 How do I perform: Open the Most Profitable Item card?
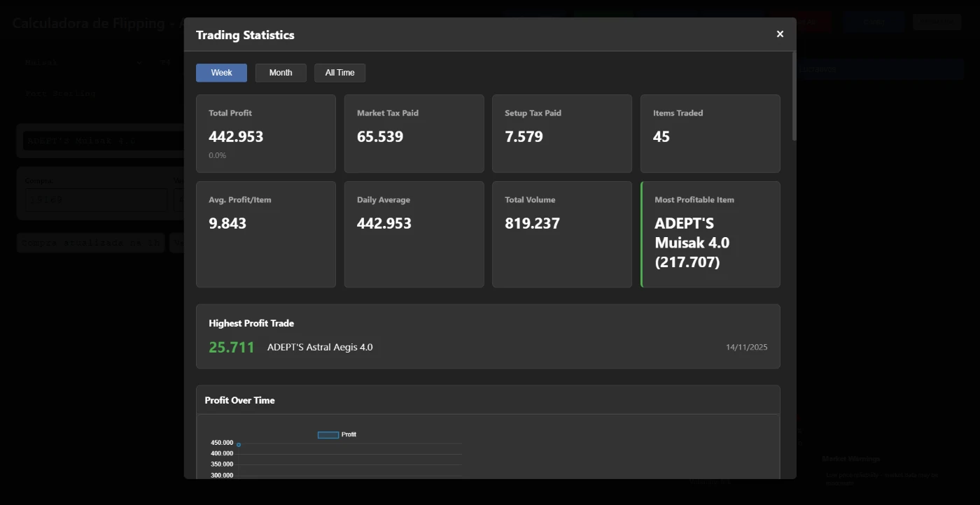coord(710,234)
